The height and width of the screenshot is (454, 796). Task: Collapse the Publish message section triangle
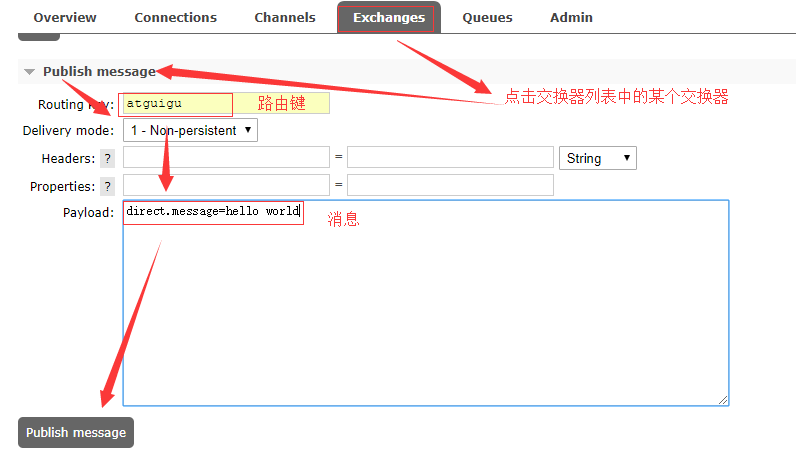pos(29,72)
